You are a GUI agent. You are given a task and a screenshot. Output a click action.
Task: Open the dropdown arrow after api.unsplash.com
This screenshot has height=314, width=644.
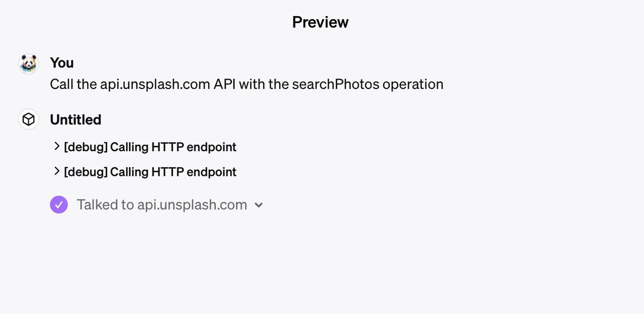[259, 205]
